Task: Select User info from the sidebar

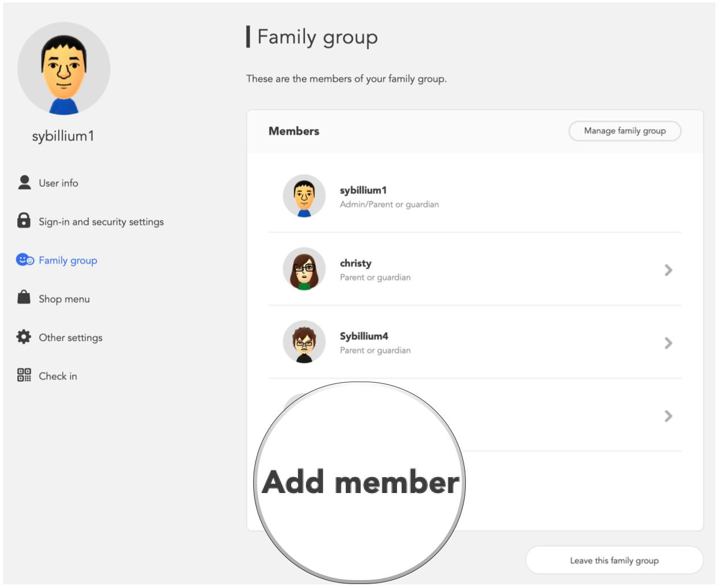Action: [x=59, y=183]
